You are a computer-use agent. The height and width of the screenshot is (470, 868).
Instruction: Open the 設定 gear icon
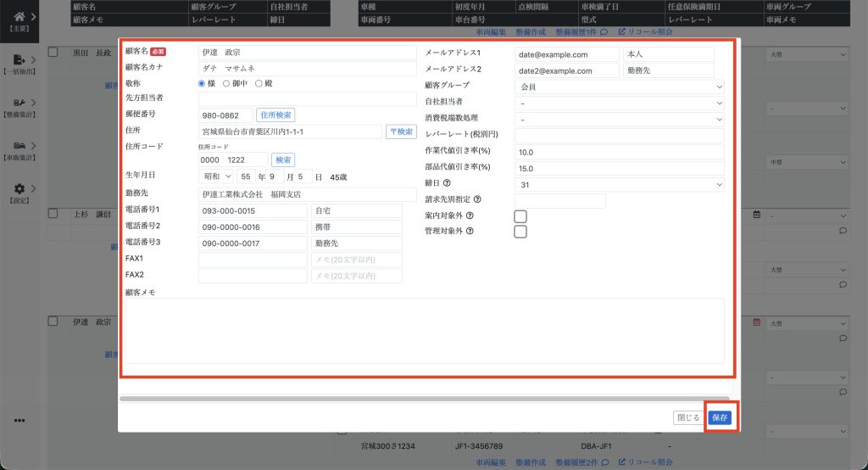click(19, 189)
